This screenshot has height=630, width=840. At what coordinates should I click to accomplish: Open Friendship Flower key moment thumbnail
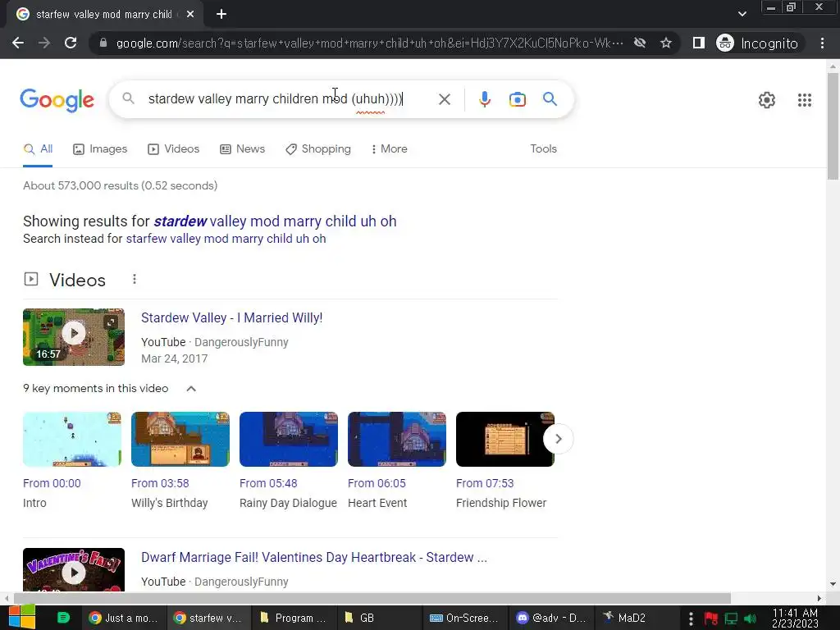pyautogui.click(x=505, y=440)
